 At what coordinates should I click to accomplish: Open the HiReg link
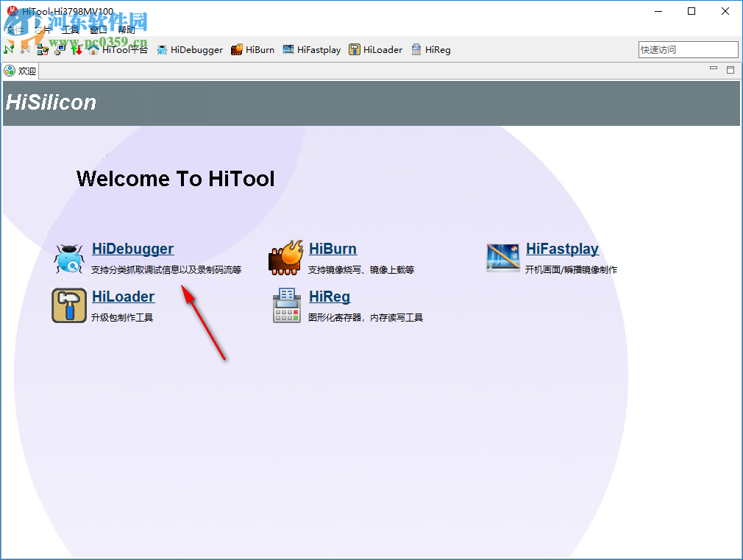tap(330, 297)
